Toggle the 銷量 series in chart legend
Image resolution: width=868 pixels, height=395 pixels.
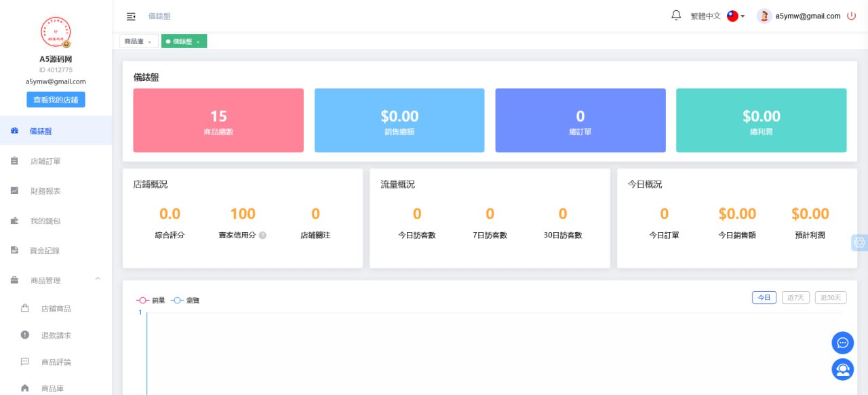coord(151,300)
